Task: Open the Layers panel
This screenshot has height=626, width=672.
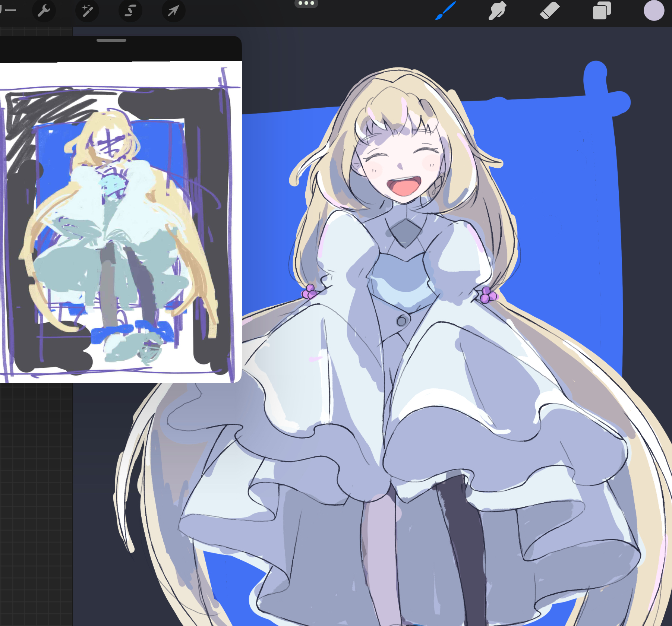Action: click(x=602, y=10)
